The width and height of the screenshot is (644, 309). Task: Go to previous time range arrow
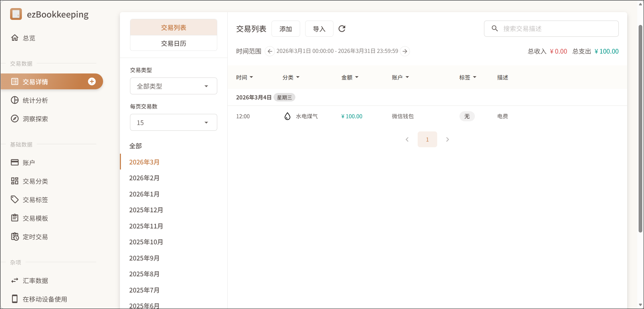coord(269,51)
